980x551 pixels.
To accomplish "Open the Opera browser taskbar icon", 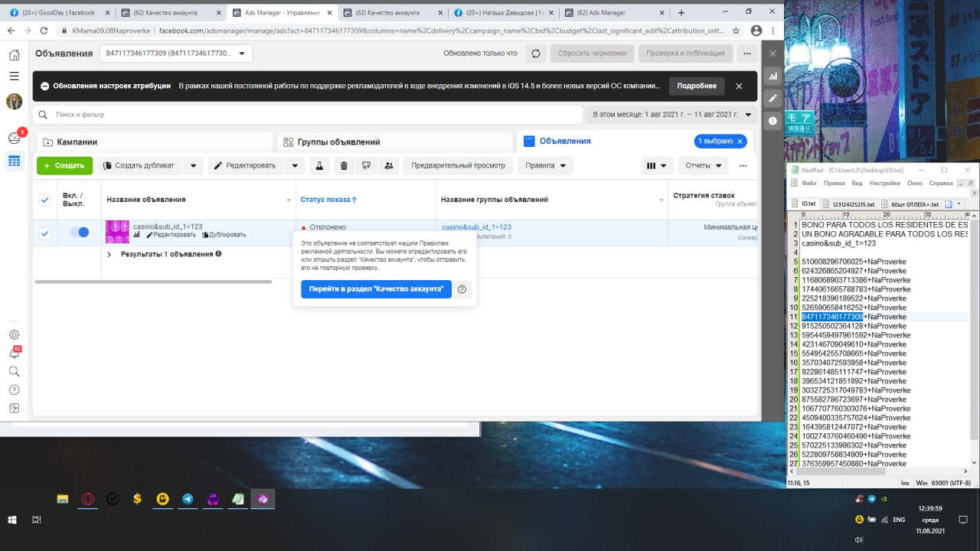I will point(87,499).
